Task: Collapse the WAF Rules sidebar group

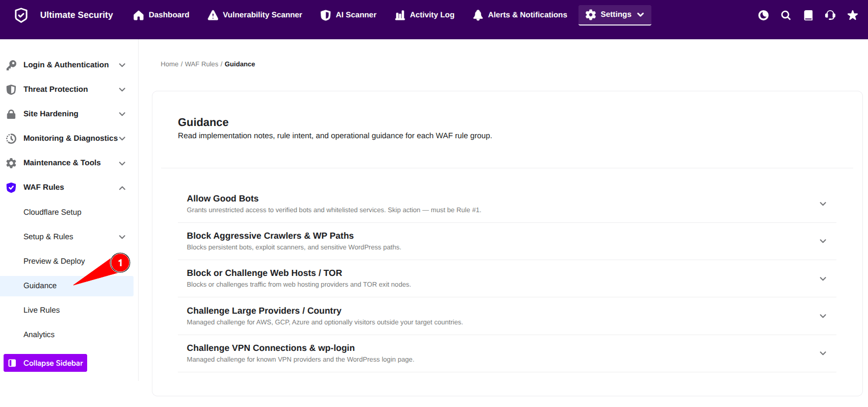Action: 122,188
